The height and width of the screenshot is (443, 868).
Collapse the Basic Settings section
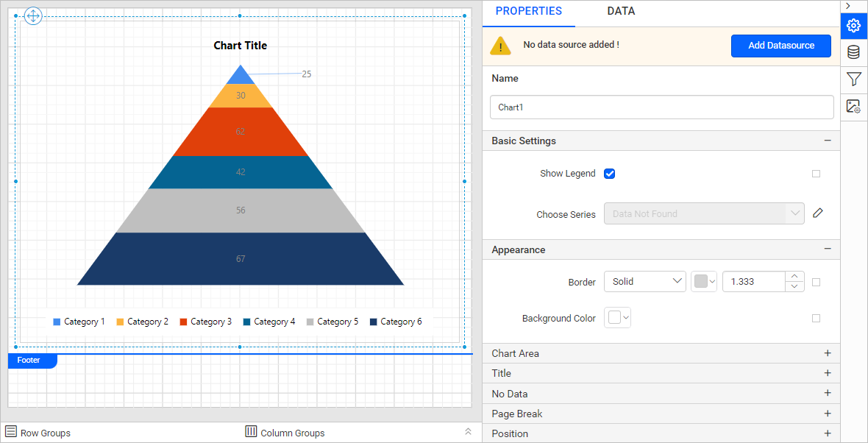pos(828,141)
